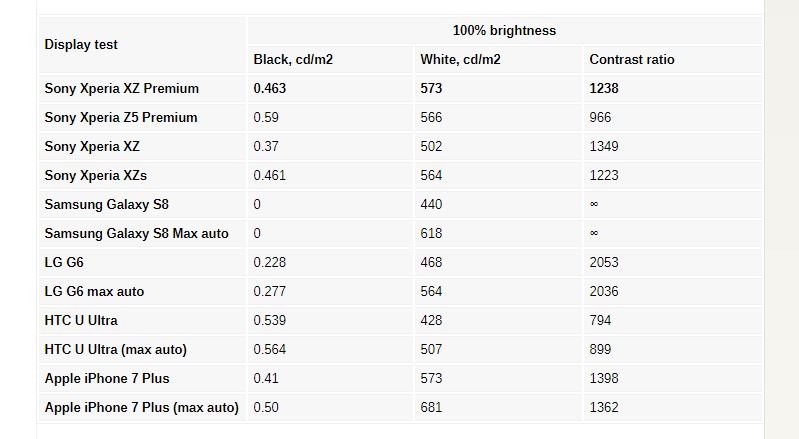Click the Contrast ratio column header
799x439 pixels.
632,60
